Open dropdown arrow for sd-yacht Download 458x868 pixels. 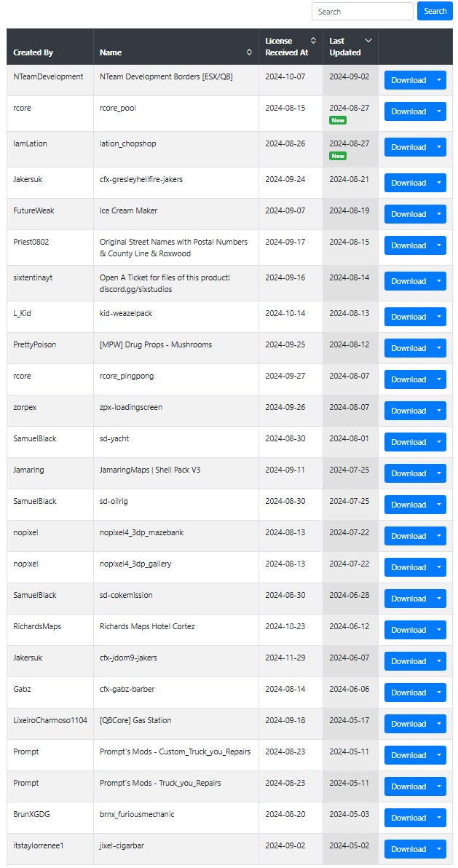tap(439, 442)
